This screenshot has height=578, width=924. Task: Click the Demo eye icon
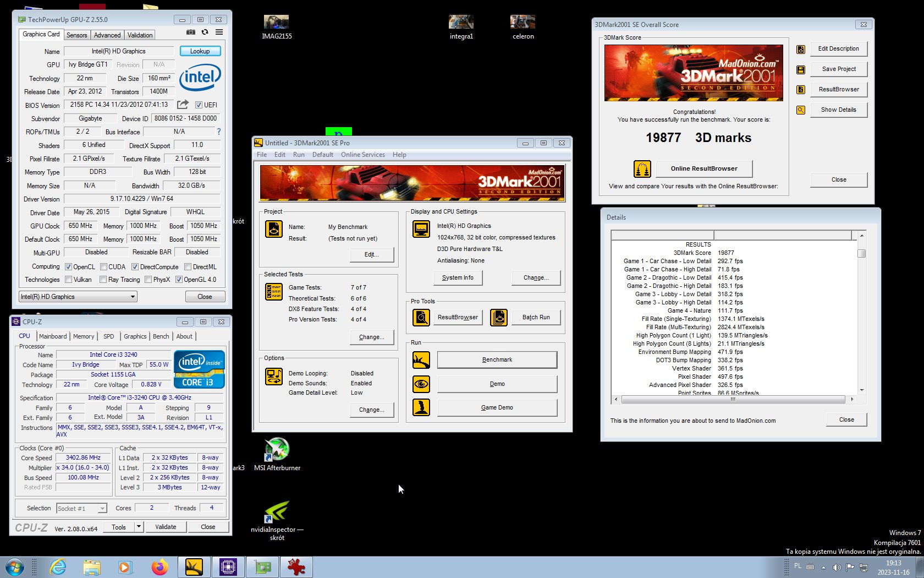tap(421, 384)
